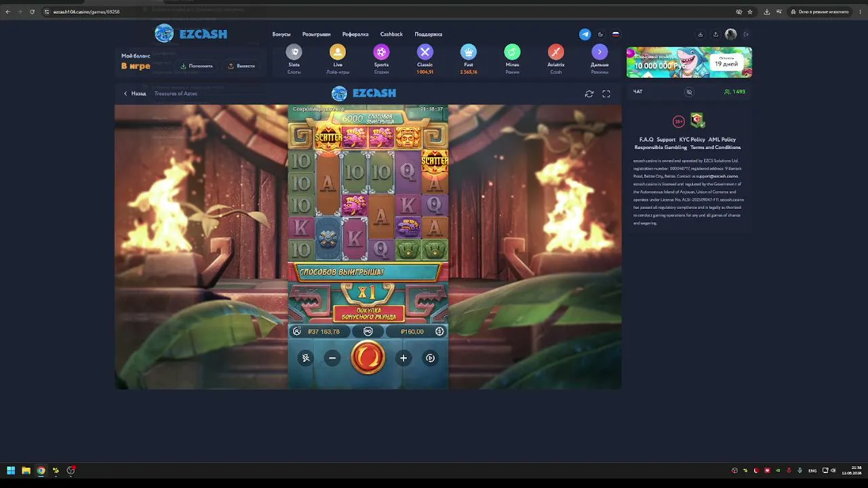The width and height of the screenshot is (868, 488).
Task: Open the Рефералка menu item
Action: click(355, 34)
